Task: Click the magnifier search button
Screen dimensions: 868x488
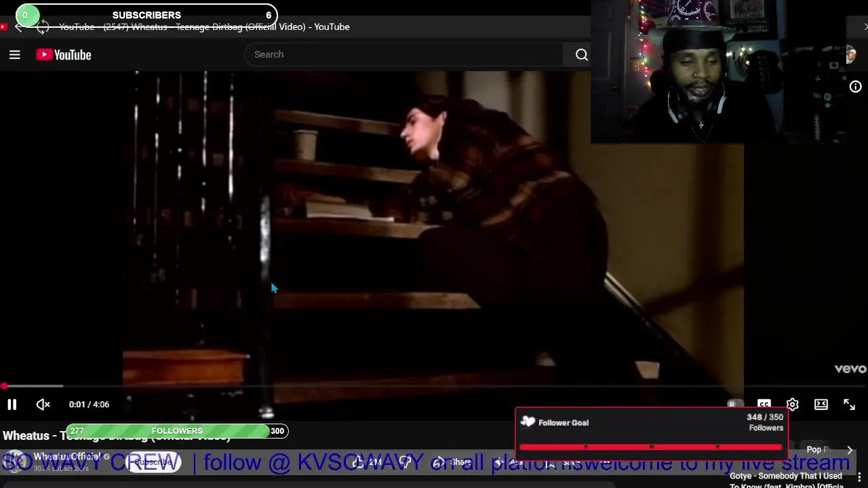Action: 581,55
